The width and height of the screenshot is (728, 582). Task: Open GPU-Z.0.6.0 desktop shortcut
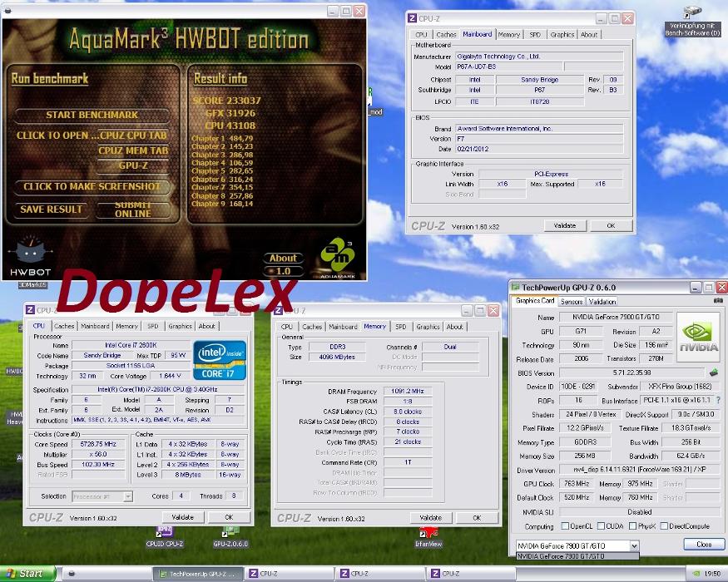pyautogui.click(x=230, y=536)
